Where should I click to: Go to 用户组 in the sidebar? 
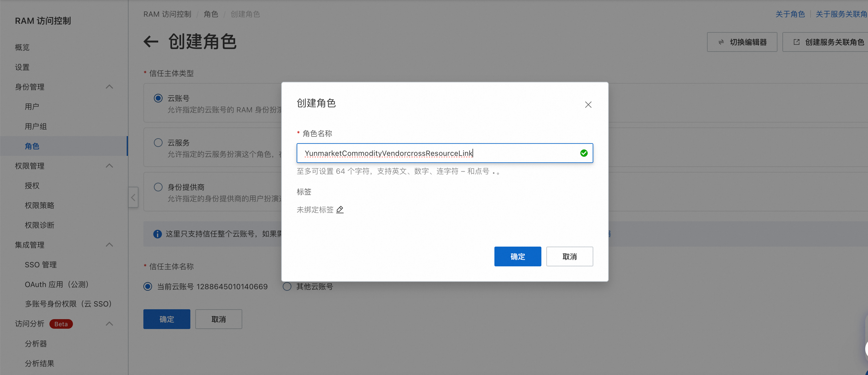point(36,126)
